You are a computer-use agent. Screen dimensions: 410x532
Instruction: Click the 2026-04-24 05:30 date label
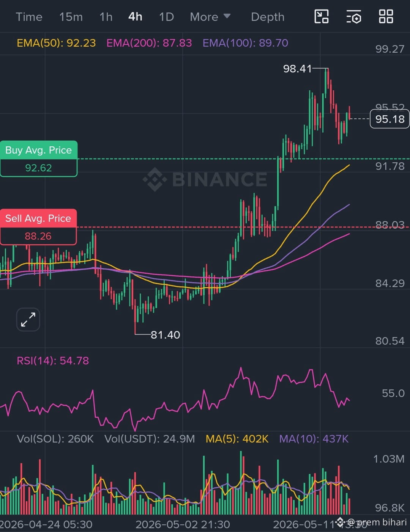pos(46,525)
